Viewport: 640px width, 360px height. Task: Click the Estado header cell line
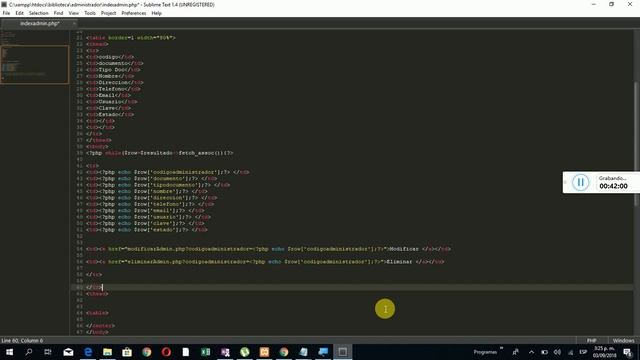point(110,114)
